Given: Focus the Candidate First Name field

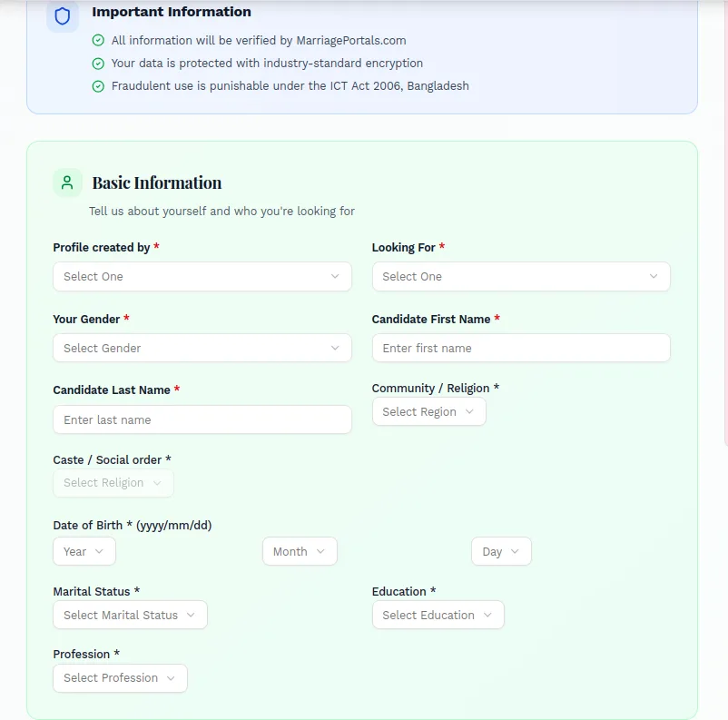Looking at the screenshot, I should [521, 348].
